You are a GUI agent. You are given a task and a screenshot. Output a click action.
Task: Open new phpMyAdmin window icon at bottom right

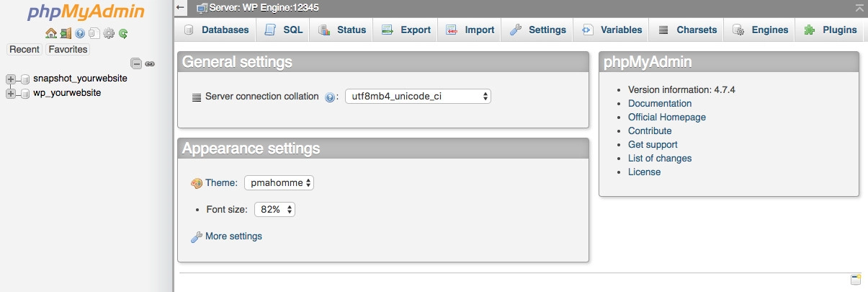(x=856, y=280)
